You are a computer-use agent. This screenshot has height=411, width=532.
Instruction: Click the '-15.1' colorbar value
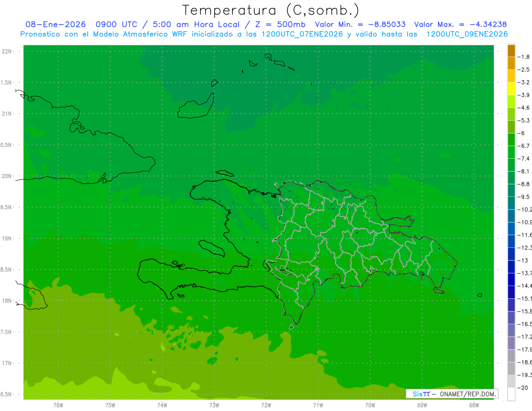click(x=524, y=298)
